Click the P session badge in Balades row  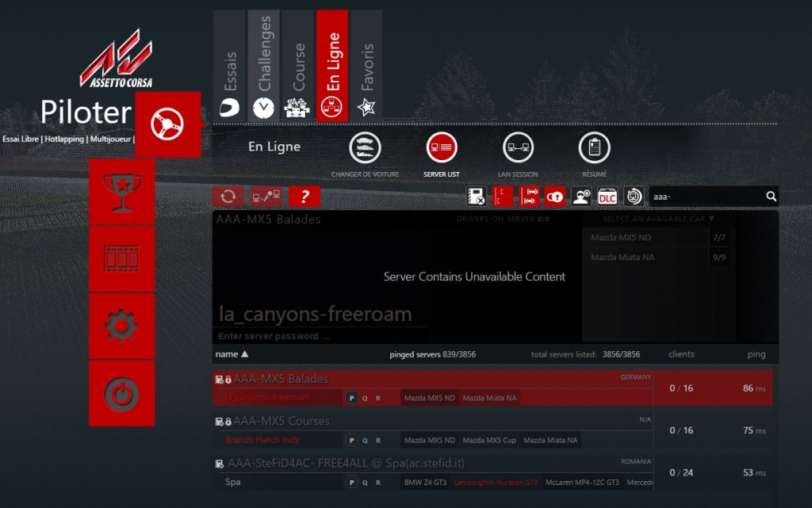click(351, 398)
